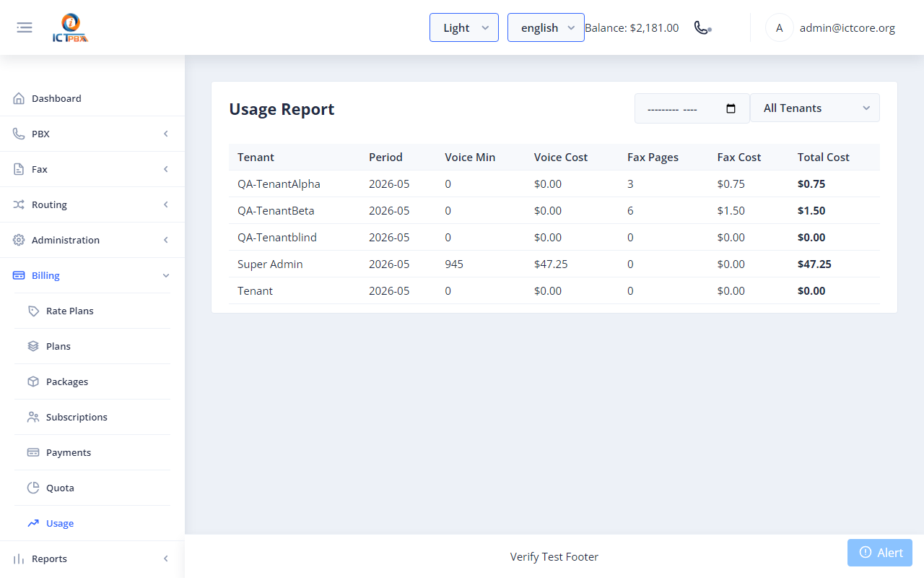The width and height of the screenshot is (924, 578).
Task: Click the Super Admin row name
Action: coord(270,264)
